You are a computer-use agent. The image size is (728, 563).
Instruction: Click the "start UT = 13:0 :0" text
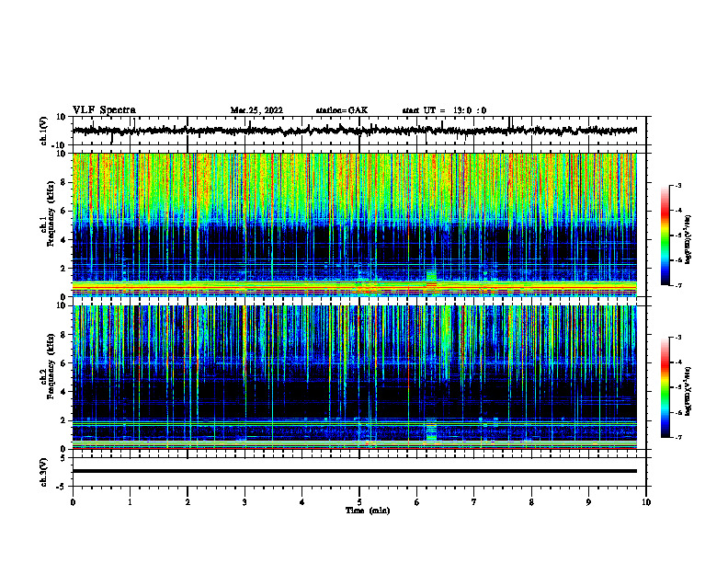444,110
